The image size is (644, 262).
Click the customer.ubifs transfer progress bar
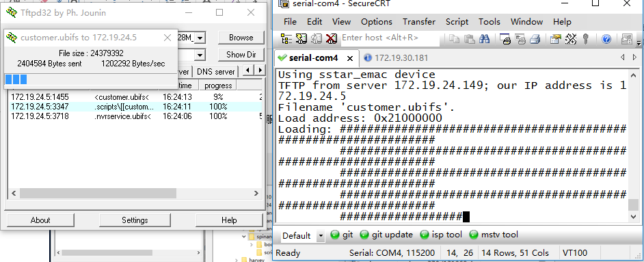point(91,79)
